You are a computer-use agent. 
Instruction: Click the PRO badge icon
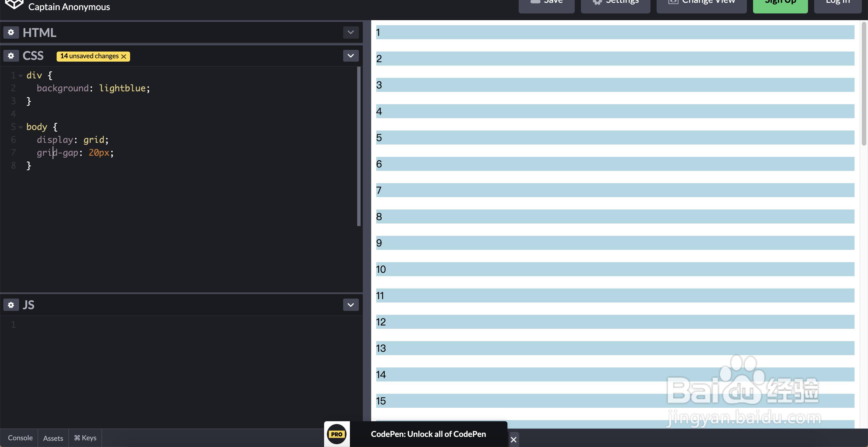(x=337, y=434)
